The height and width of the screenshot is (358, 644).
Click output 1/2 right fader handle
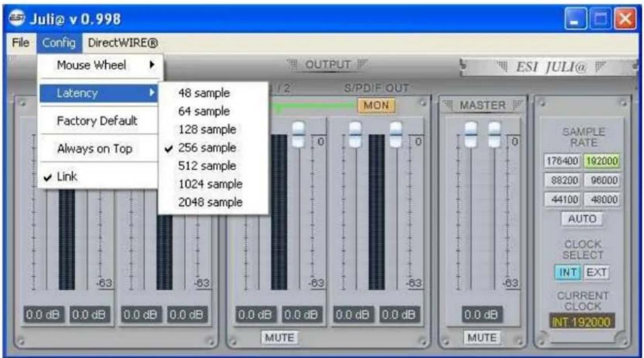point(298,134)
